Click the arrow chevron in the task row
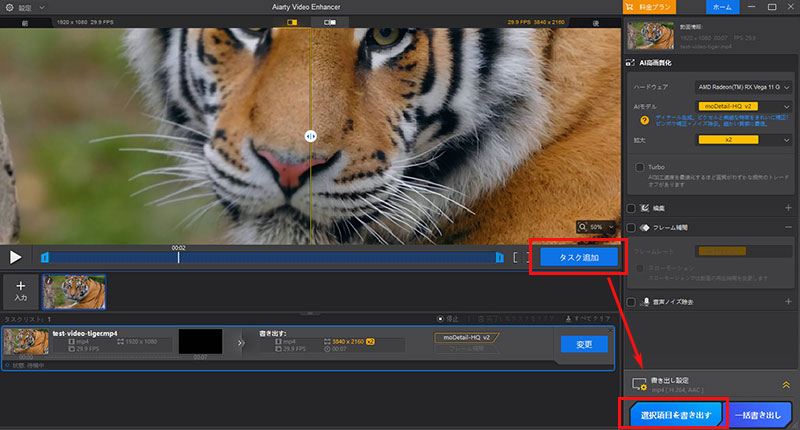This screenshot has width=800, height=430. pyautogui.click(x=240, y=343)
